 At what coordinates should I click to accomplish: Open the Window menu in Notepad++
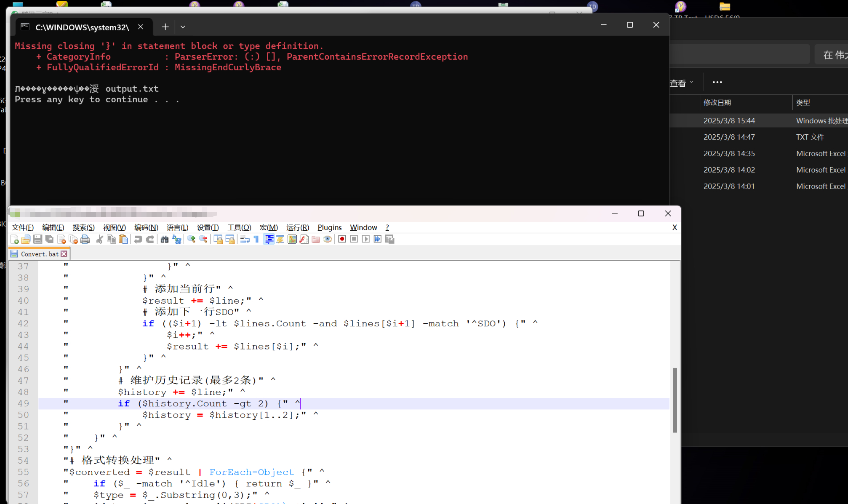pos(363,227)
